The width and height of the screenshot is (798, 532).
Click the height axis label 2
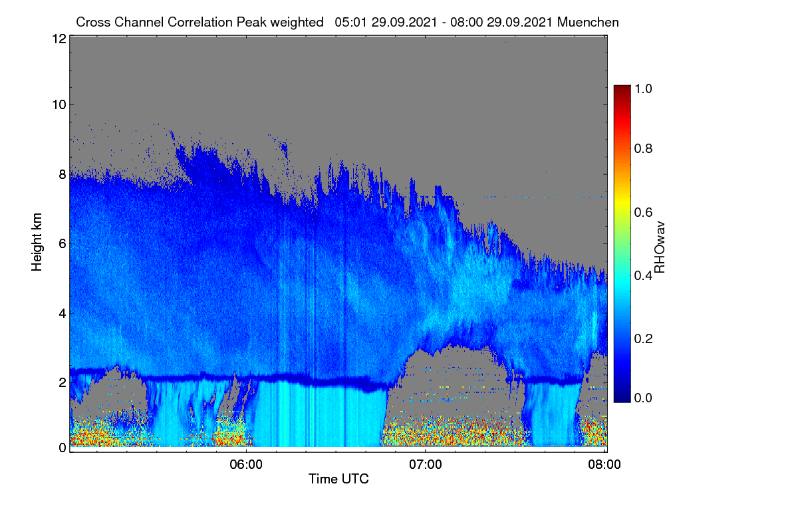tap(62, 382)
